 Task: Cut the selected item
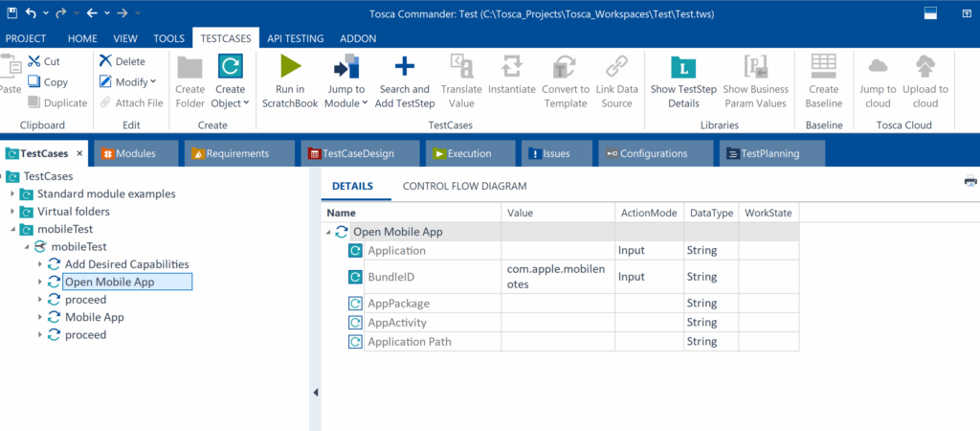pos(44,61)
